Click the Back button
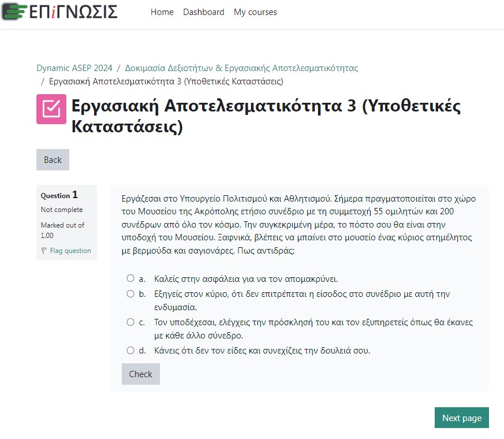This screenshot has width=504, height=439. [53, 160]
